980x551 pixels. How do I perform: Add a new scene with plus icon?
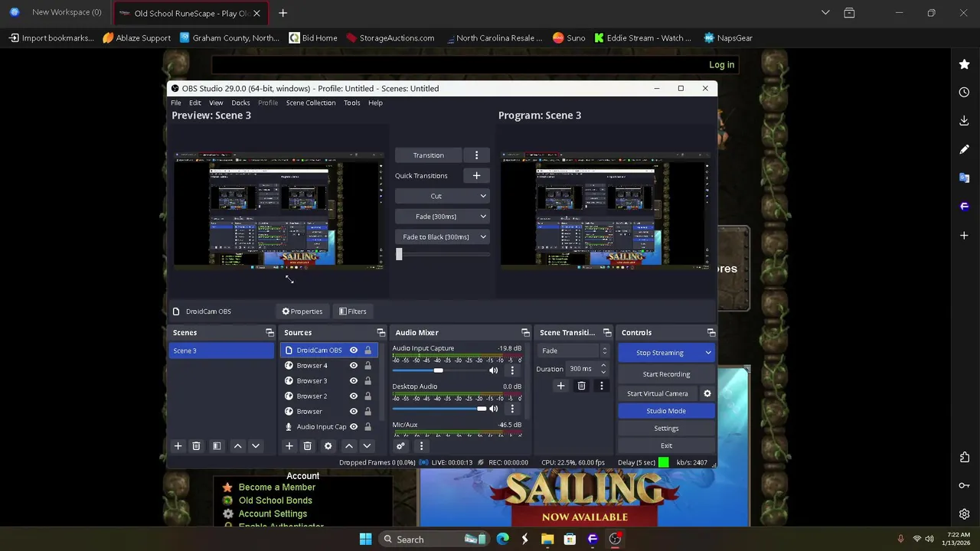[x=178, y=446]
